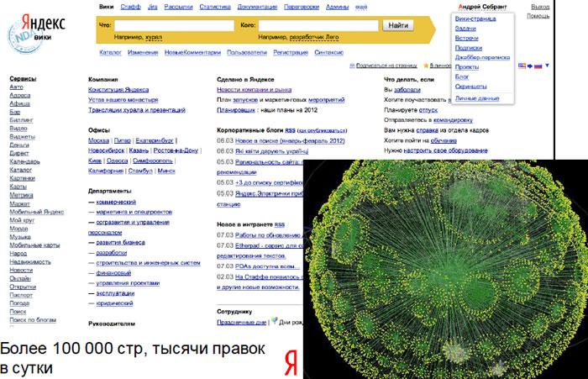The width and height of the screenshot is (588, 379).
Task: Focus the 'Что:' search input field
Action: pyautogui.click(x=175, y=25)
